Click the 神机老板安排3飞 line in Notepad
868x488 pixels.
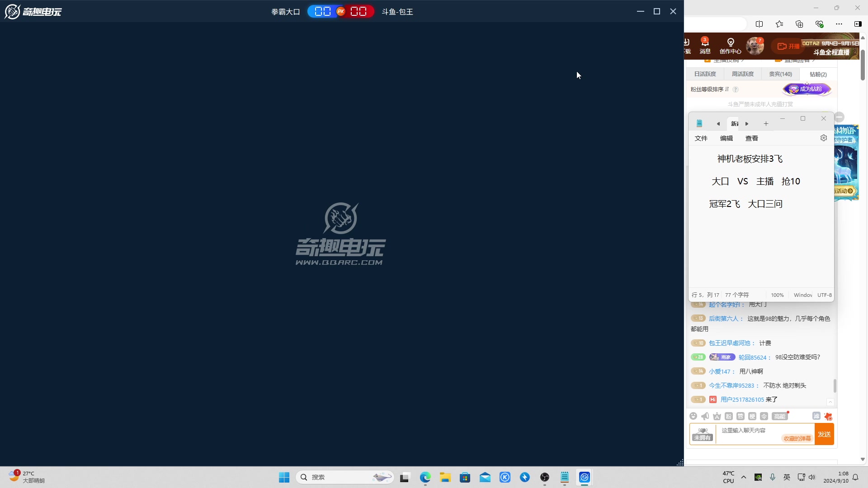(750, 159)
